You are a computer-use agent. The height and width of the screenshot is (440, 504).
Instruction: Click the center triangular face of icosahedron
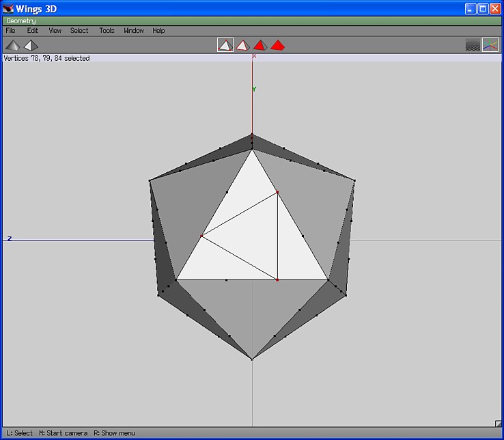coord(252,236)
